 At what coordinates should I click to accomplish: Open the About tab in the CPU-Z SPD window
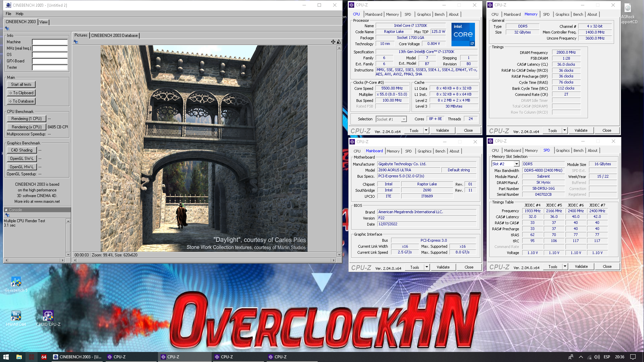592,150
